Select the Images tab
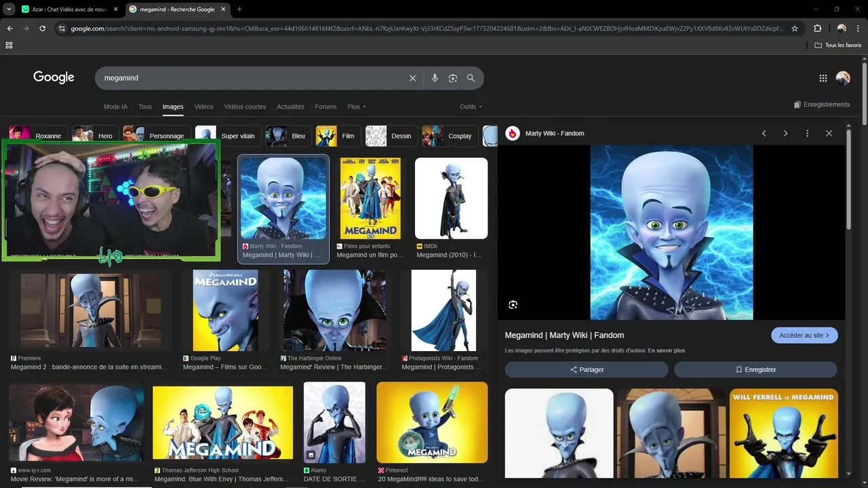Viewport: 868px width, 488px height. pos(173,107)
